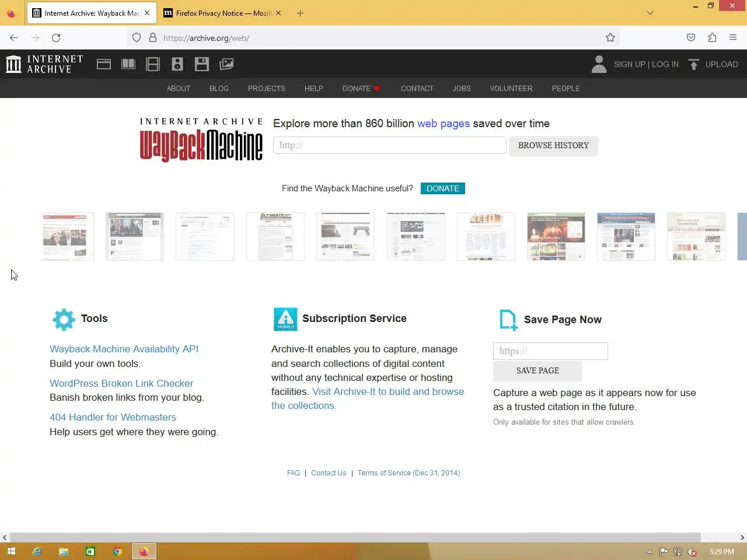Viewport: 747px width, 560px height.
Task: Open the CONTACT menu item
Action: point(417,89)
